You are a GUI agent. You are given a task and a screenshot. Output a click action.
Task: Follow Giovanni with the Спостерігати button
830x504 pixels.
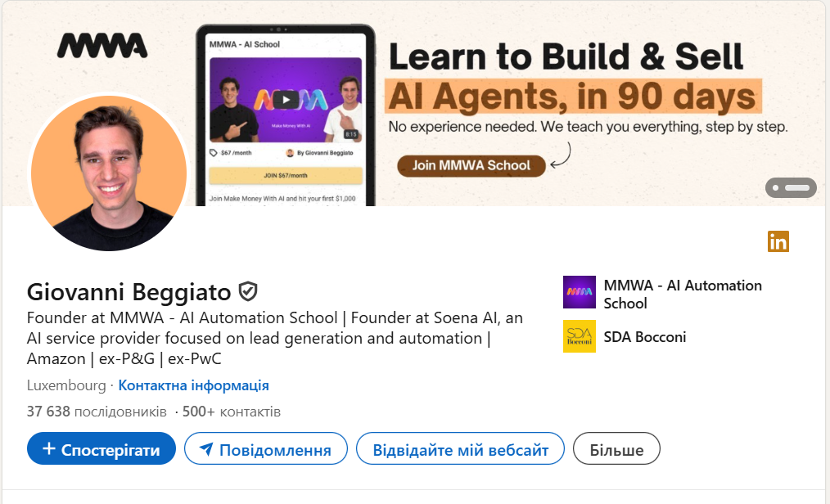click(x=101, y=449)
